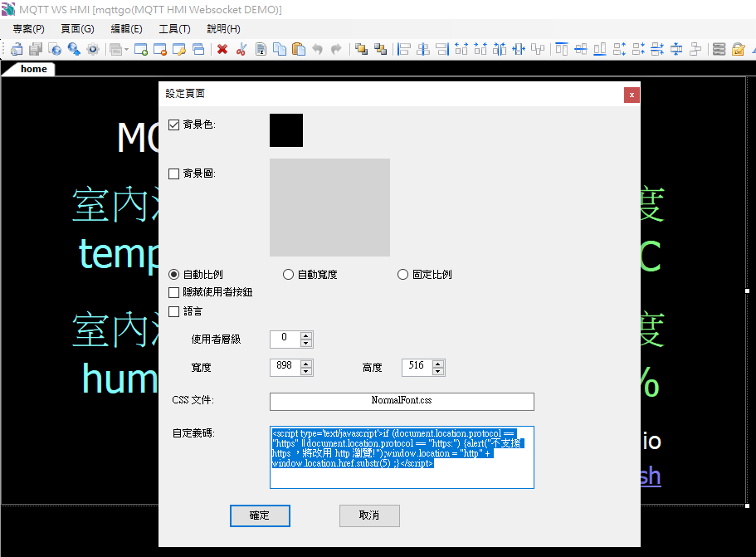Undo the last action with the toolbar arrow
Screen dimensions: 756x557
pyautogui.click(x=317, y=49)
